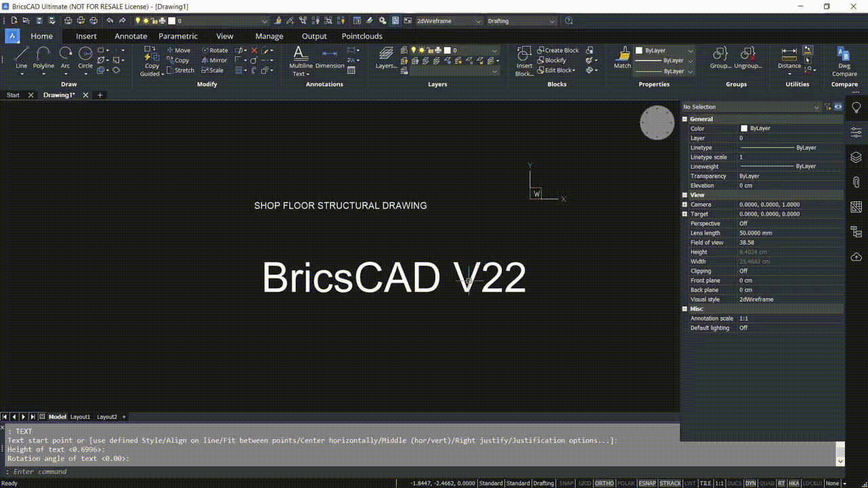Click the Color ByLayer swatch in properties panel

[x=744, y=129]
